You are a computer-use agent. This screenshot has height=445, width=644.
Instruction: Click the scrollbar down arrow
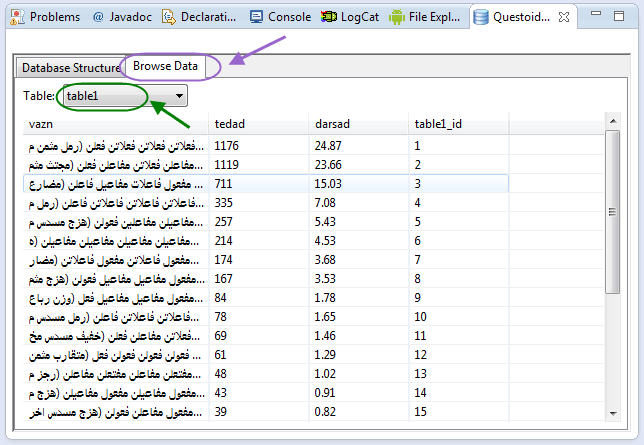coord(613,413)
